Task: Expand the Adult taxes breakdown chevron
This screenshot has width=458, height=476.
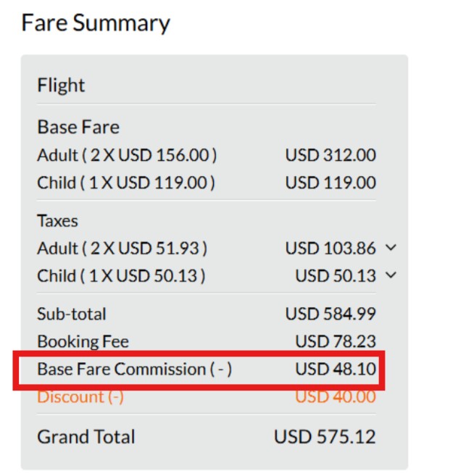Action: pyautogui.click(x=391, y=249)
